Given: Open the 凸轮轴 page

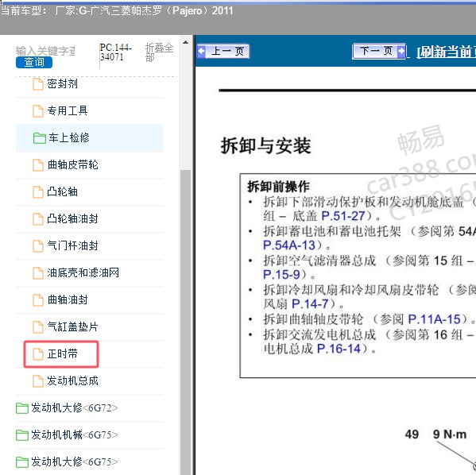Looking at the screenshot, I should [62, 191].
